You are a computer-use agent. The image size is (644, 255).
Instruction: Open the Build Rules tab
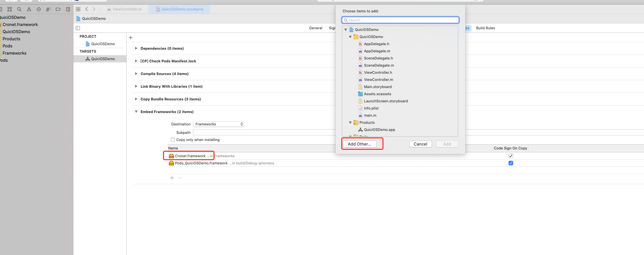(486, 28)
